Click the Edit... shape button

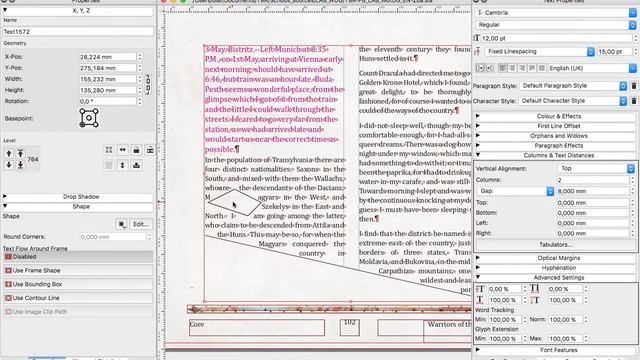point(140,224)
